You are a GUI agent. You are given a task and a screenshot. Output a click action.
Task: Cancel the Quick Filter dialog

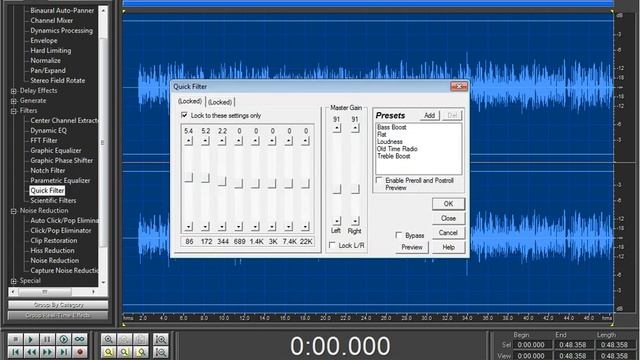[448, 233]
